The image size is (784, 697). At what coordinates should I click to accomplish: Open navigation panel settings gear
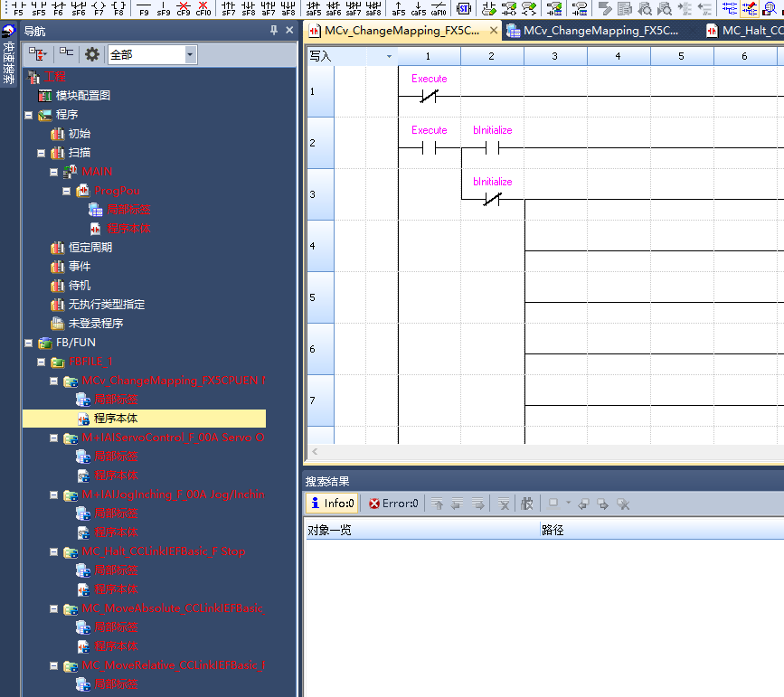coord(91,54)
